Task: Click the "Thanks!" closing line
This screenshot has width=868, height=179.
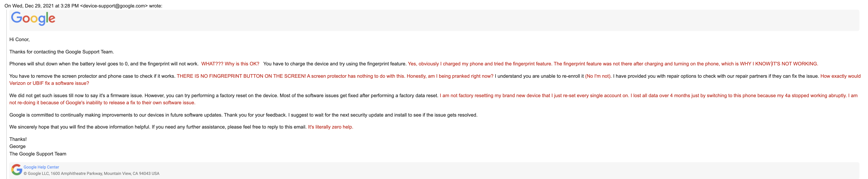Action: (18, 139)
